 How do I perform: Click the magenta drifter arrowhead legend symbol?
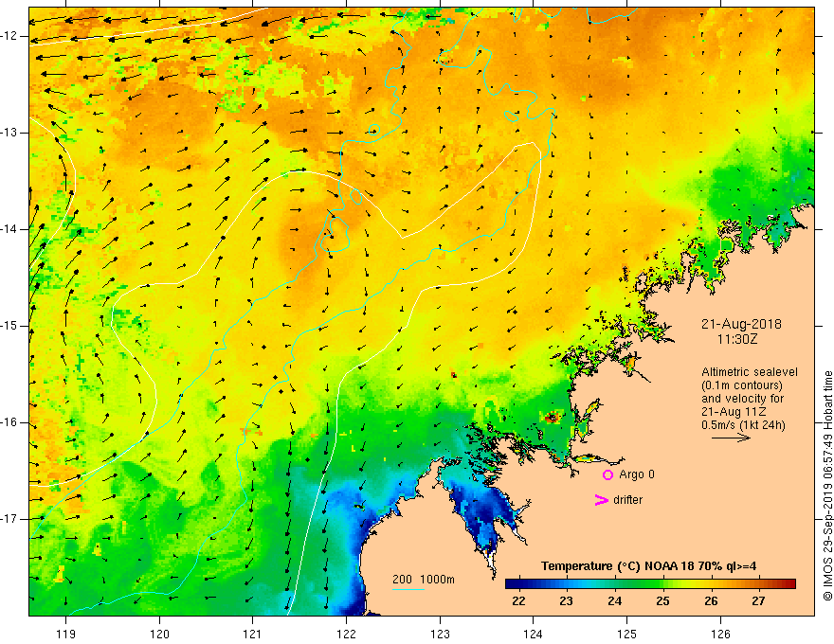[x=601, y=500]
